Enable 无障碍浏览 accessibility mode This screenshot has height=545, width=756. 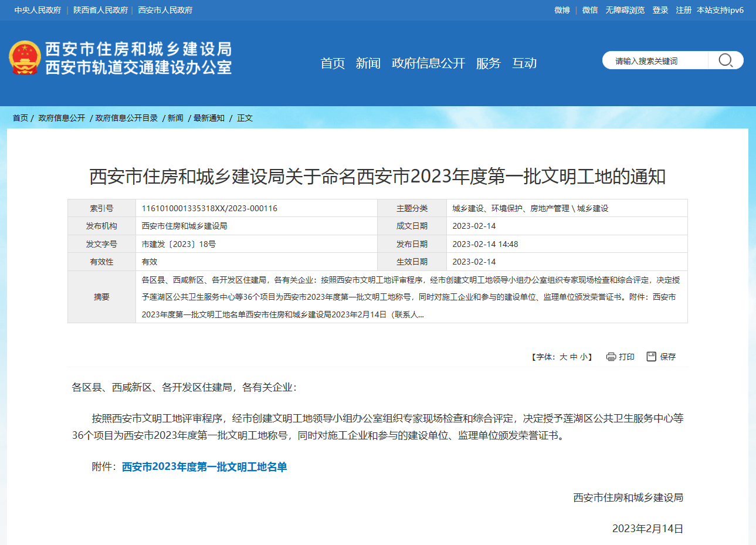pyautogui.click(x=625, y=10)
